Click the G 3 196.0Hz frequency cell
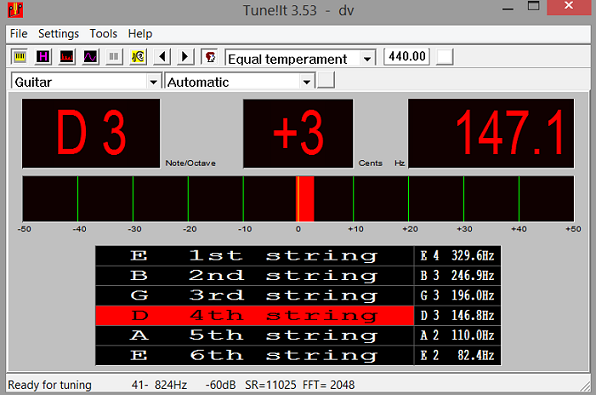The width and height of the screenshot is (596, 395). coord(458,295)
